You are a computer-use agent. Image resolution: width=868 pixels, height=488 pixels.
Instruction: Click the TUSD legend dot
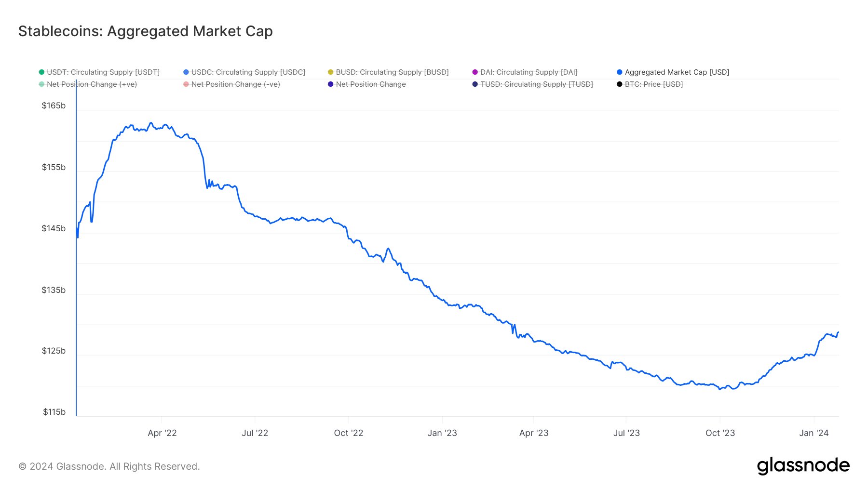[475, 84]
